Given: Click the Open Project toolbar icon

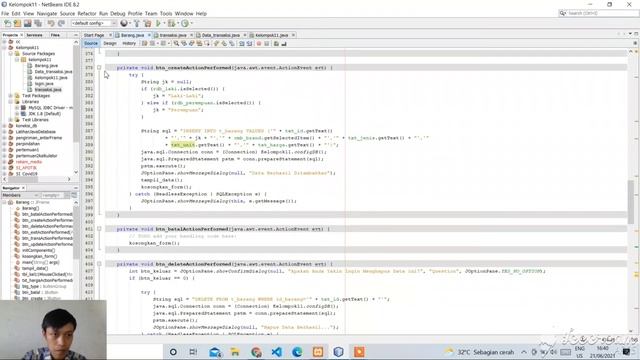Looking at the screenshot, I should [27, 23].
